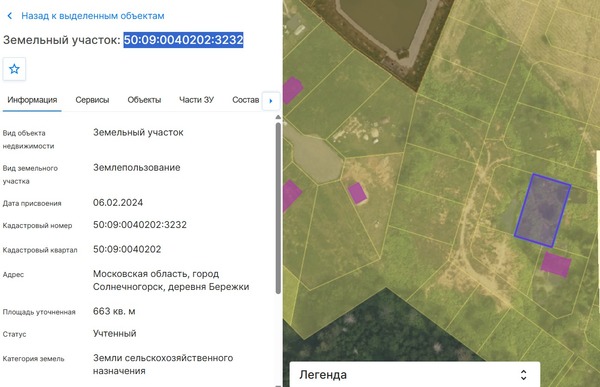Click the 'Дата присвоения' field label

coord(32,203)
